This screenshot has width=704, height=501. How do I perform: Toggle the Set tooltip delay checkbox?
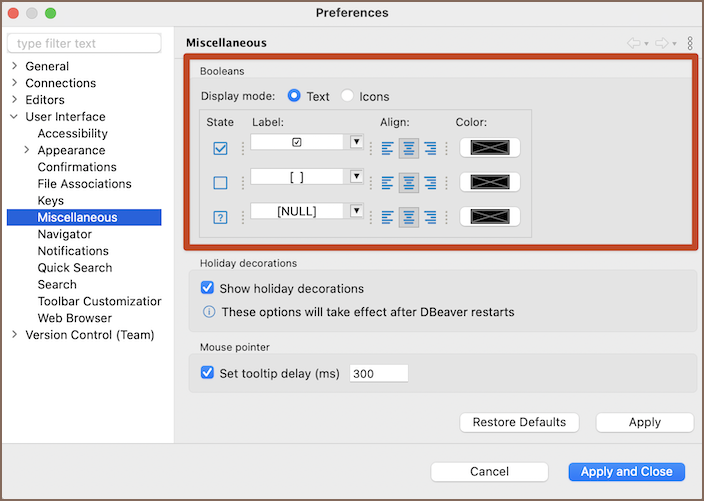208,373
